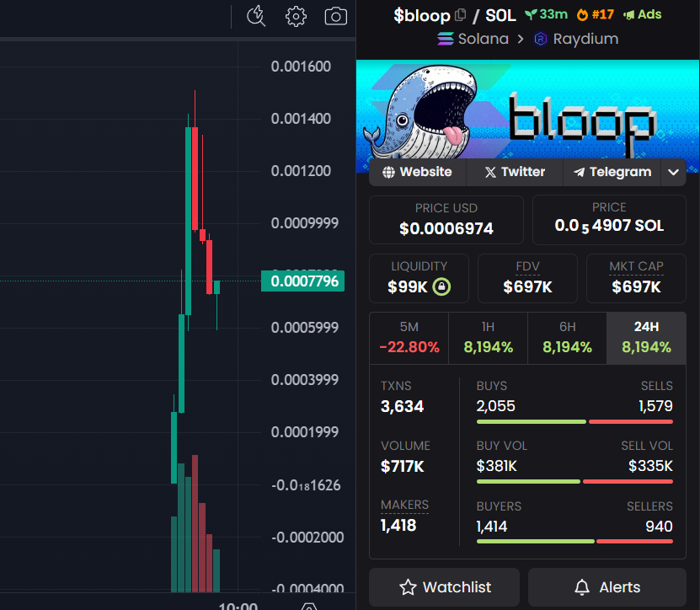The image size is (700, 610).
Task: Add token to Watchlist
Action: point(444,586)
